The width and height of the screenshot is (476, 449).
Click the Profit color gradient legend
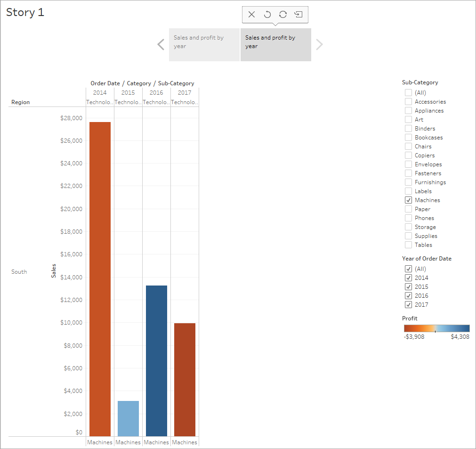coord(436,328)
